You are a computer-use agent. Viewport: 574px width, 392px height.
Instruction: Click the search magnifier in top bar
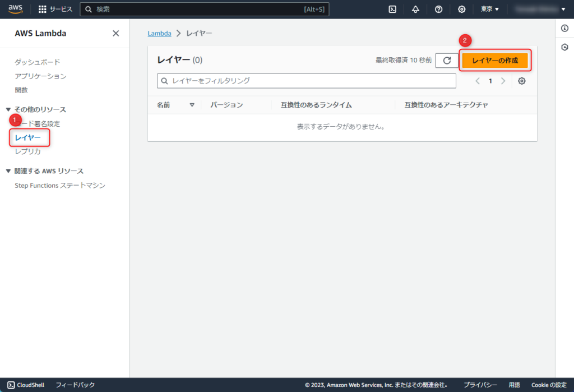coord(88,9)
